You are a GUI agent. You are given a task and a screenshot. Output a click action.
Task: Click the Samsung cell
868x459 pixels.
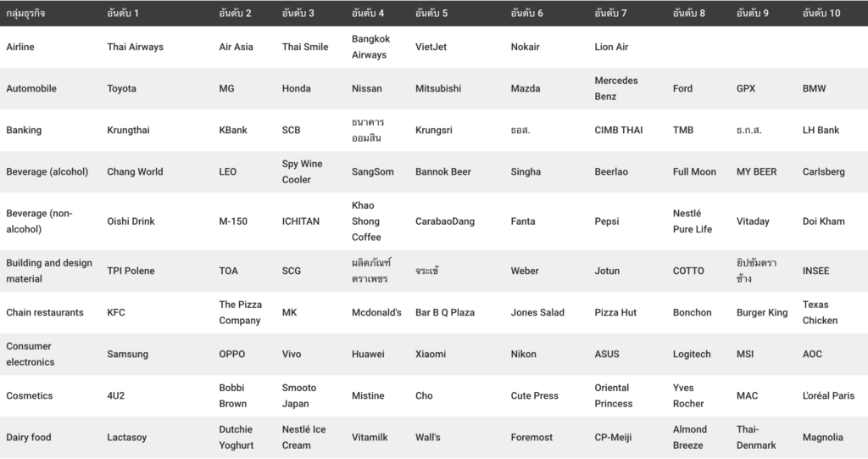(x=127, y=354)
